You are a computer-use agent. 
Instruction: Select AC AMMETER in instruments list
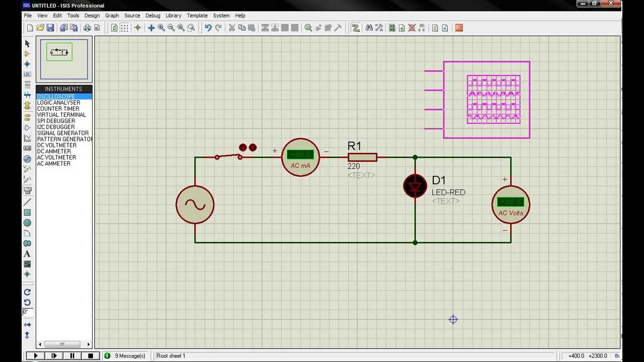coord(64,163)
